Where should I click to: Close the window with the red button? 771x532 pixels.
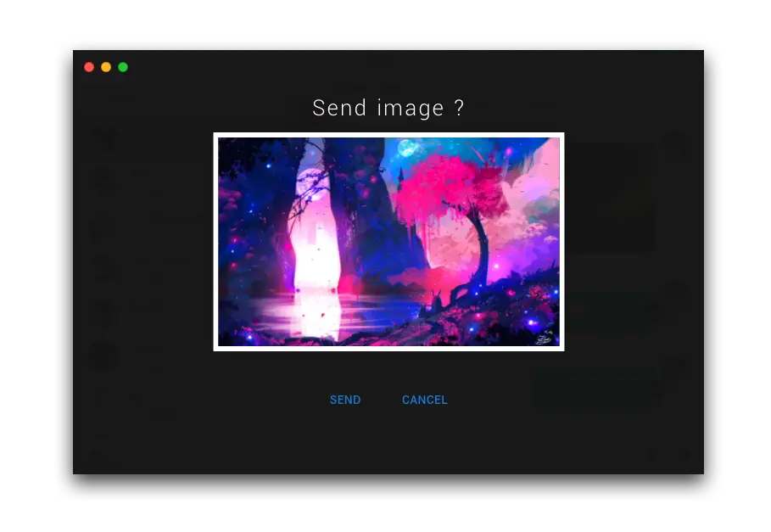click(x=89, y=67)
